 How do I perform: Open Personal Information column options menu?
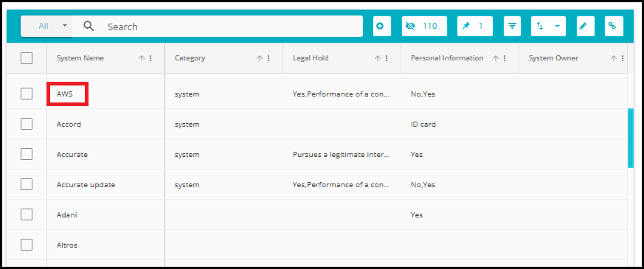505,59
